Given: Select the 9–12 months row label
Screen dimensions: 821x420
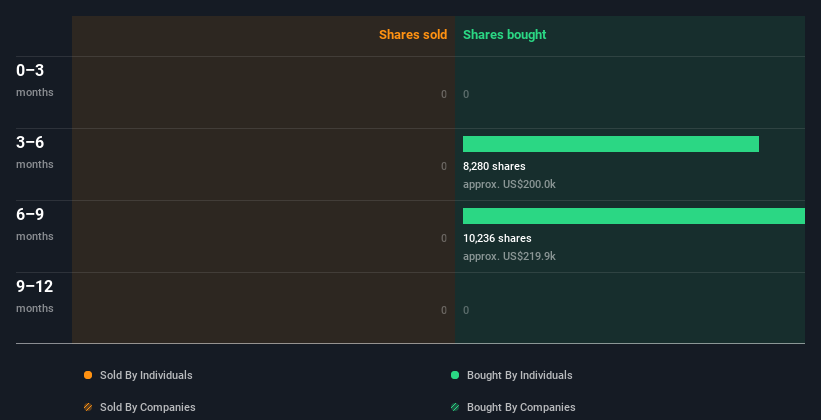Looking at the screenshot, I should click(x=34, y=295).
